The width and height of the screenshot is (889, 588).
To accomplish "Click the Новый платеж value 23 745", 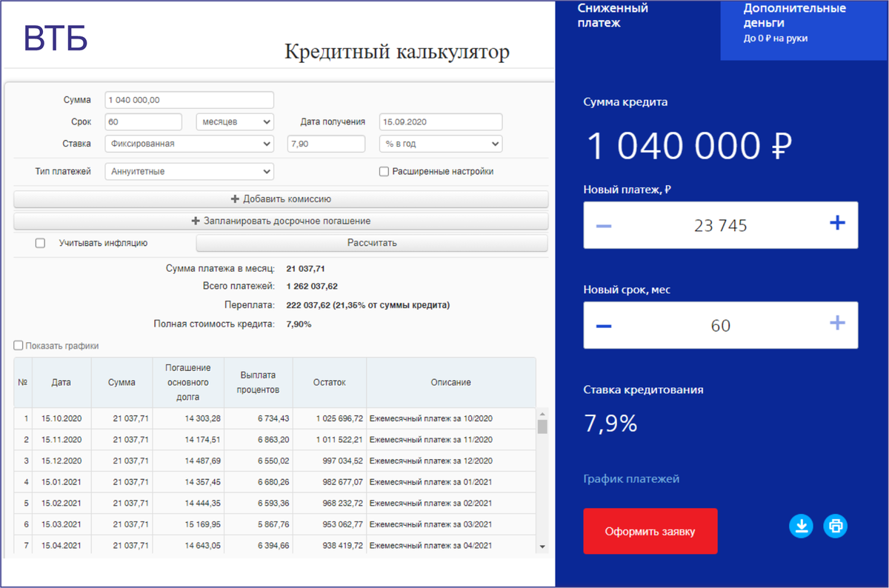I will point(721,226).
